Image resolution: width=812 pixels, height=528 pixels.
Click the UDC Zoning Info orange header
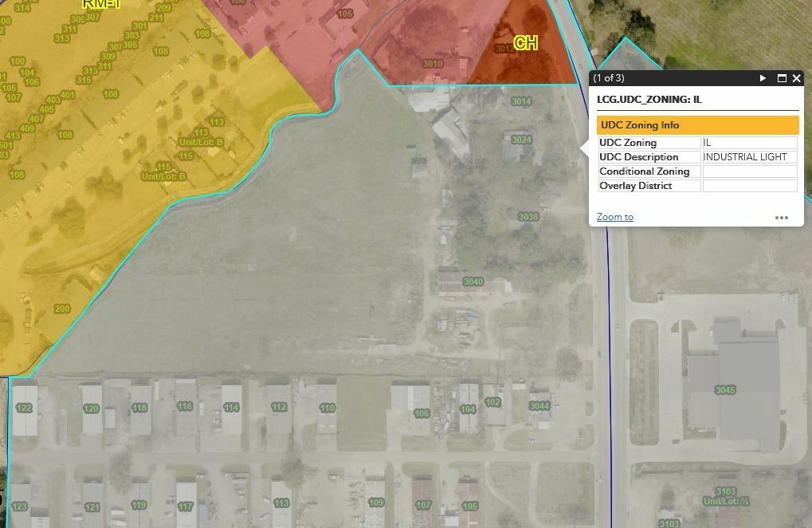coord(697,125)
